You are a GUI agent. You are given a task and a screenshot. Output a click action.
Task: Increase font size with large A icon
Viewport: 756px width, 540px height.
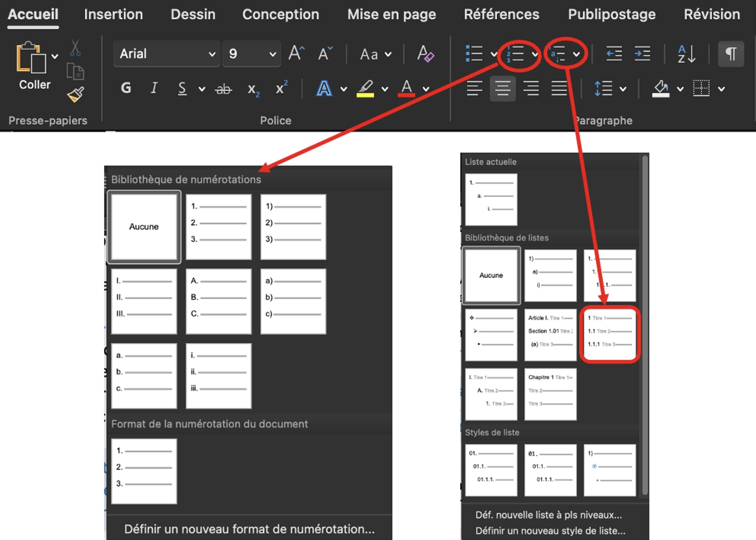click(296, 54)
